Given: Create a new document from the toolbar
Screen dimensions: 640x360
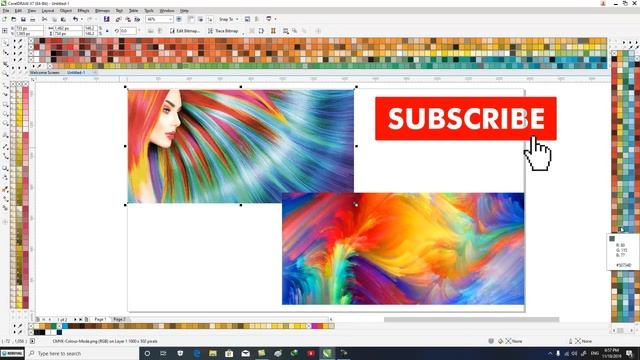Looking at the screenshot, I should [x=4, y=19].
